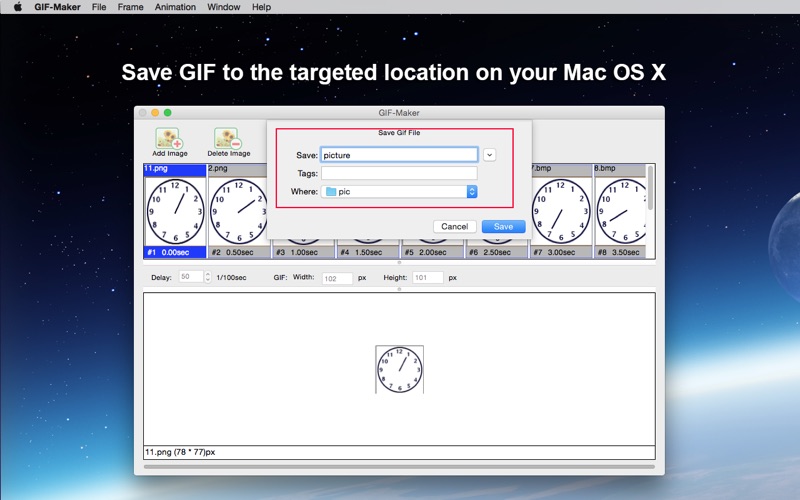800x500 pixels.
Task: Open the Frame menu
Action: pos(130,7)
